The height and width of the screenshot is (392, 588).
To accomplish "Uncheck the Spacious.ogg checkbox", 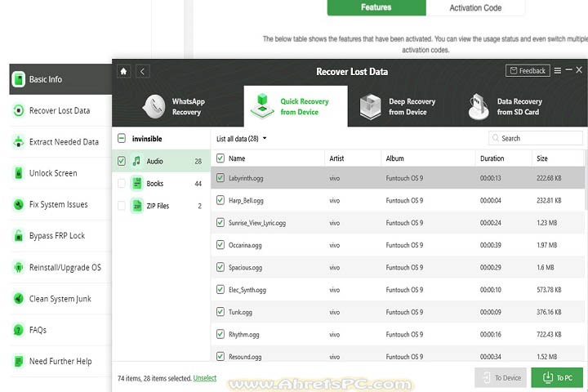I will 220,267.
